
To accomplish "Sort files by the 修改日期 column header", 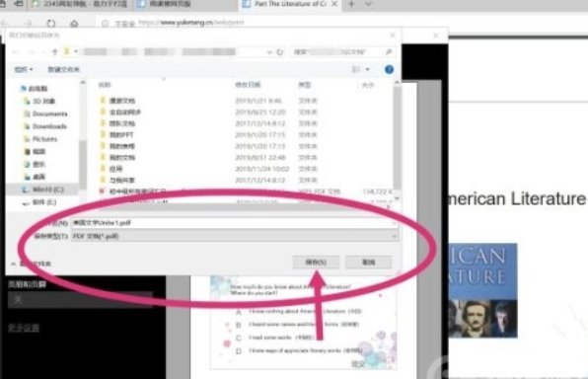I will [x=248, y=85].
